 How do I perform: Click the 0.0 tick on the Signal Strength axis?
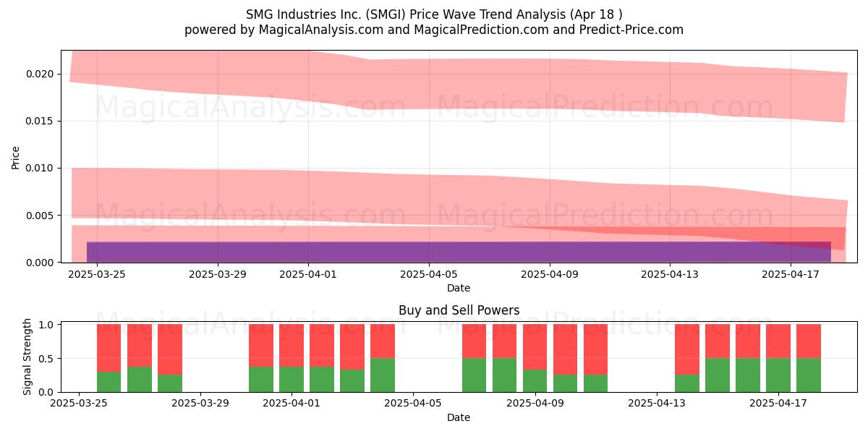47,392
